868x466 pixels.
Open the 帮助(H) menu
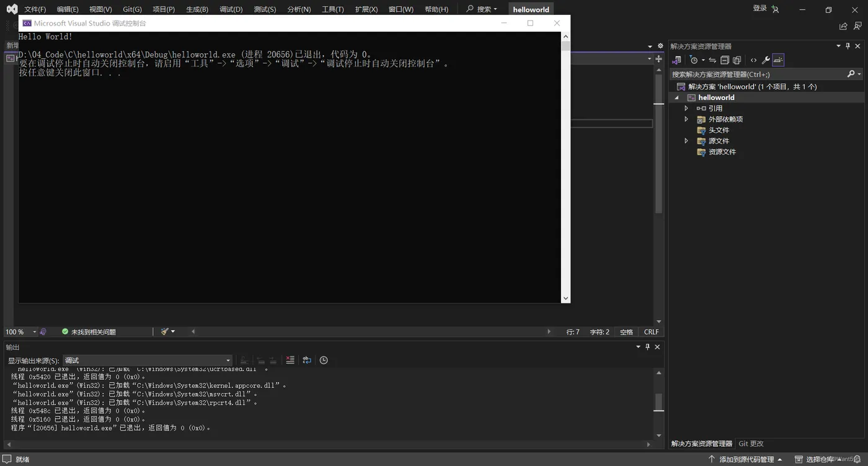point(436,9)
